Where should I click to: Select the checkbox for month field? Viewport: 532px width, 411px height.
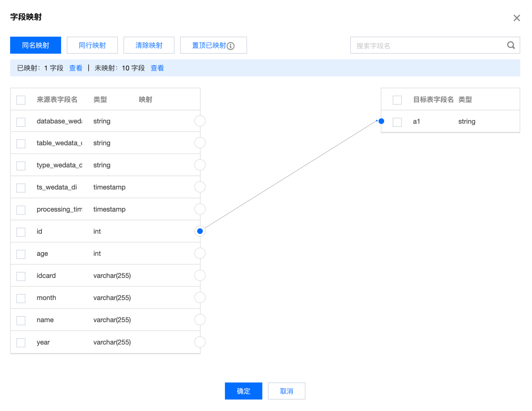(21, 298)
